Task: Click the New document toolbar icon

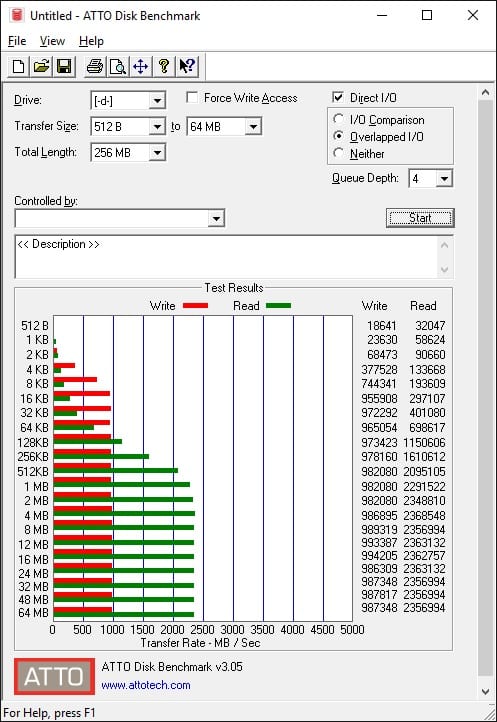Action: tap(18, 67)
